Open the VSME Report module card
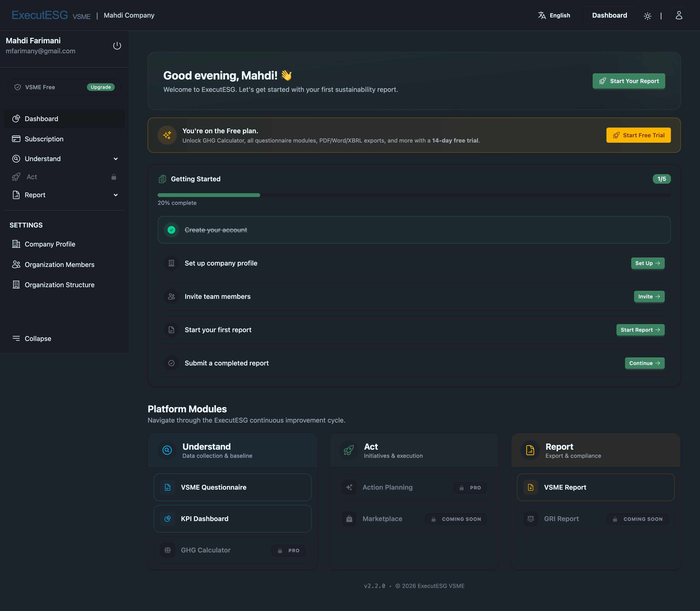Screen dimensions: 700x611 click(596, 487)
